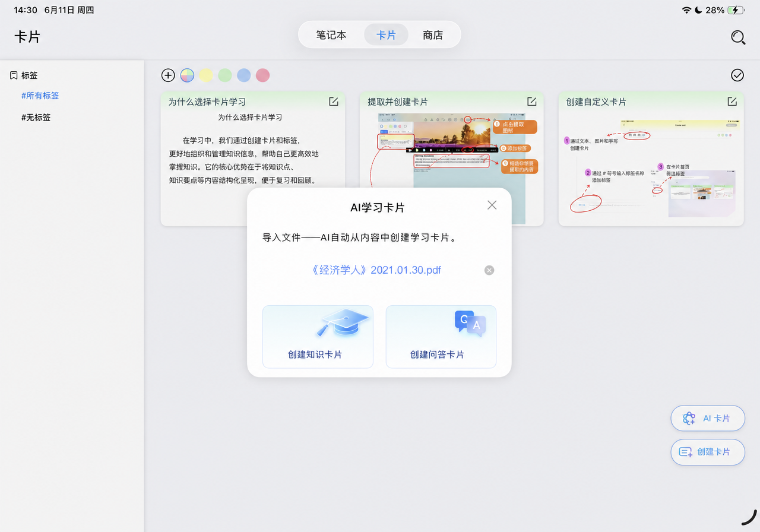
Task: Filter cards by green color
Action: (225, 75)
